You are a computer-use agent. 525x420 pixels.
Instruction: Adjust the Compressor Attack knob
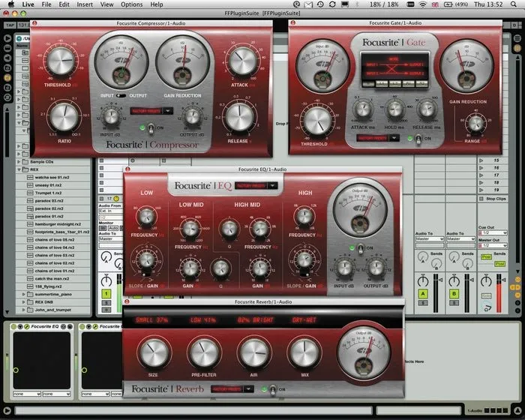[242, 61]
